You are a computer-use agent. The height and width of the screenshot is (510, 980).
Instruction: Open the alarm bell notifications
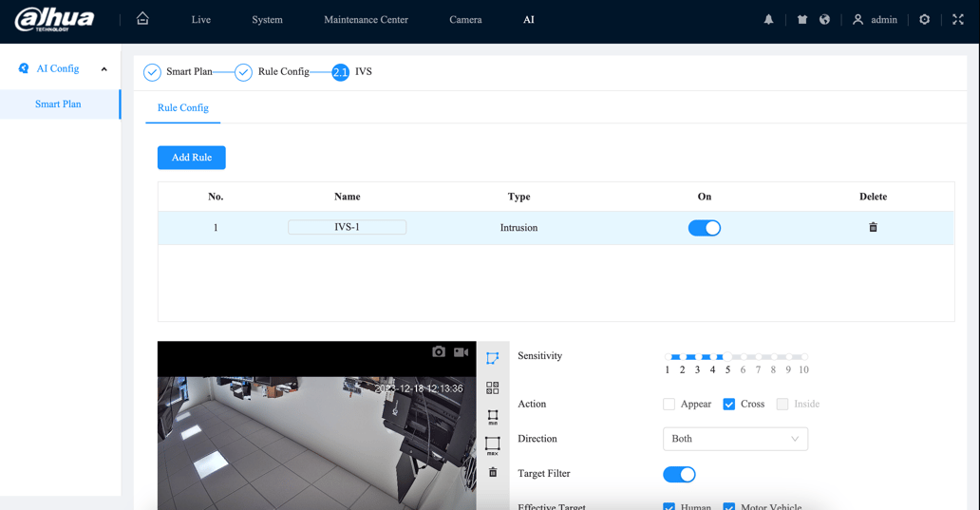(x=768, y=20)
